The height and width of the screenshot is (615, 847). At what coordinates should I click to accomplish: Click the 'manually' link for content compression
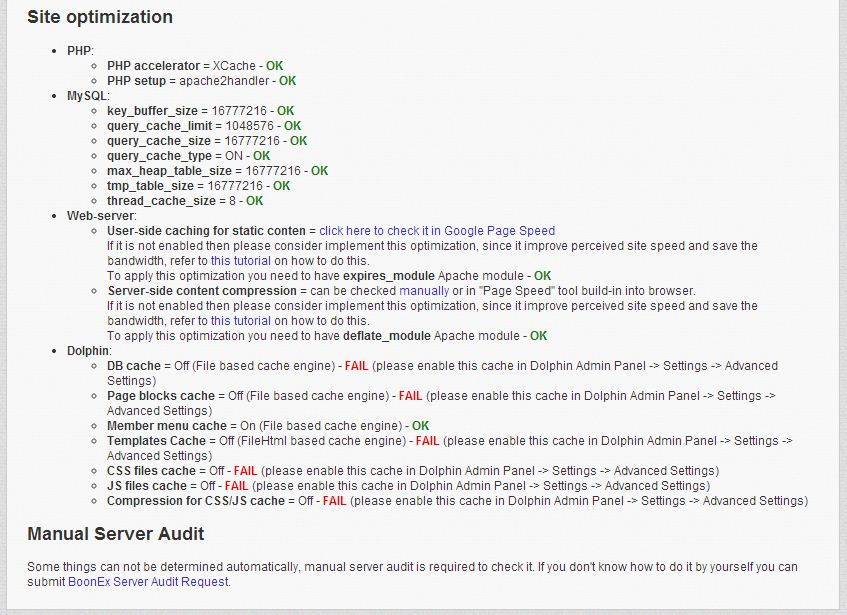[x=424, y=291]
